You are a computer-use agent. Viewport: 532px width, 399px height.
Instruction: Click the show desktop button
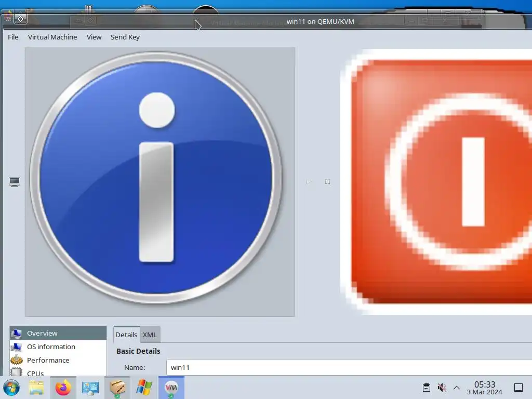[x=518, y=388]
